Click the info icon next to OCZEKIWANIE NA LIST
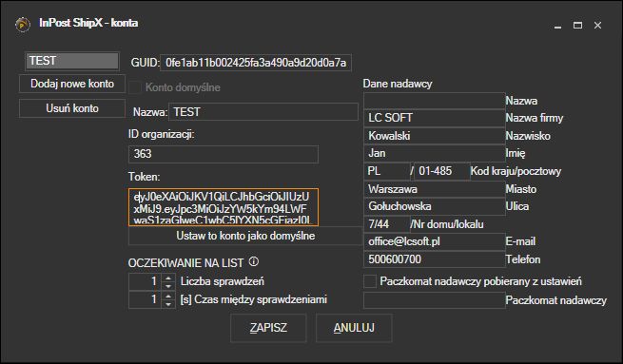Image resolution: width=623 pixels, height=364 pixels. 254,261
